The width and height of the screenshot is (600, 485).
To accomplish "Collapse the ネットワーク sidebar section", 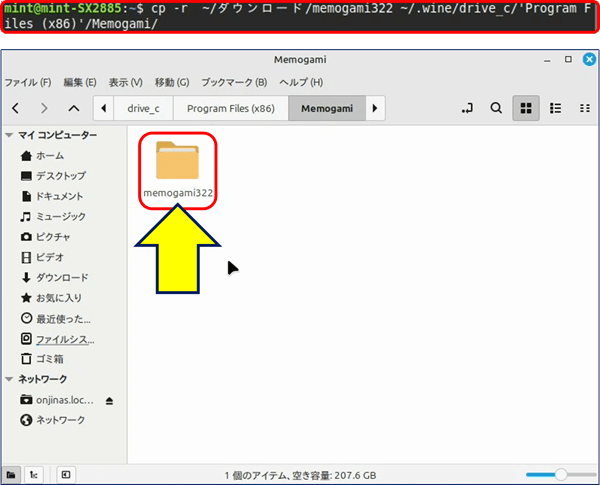I will click(x=9, y=379).
